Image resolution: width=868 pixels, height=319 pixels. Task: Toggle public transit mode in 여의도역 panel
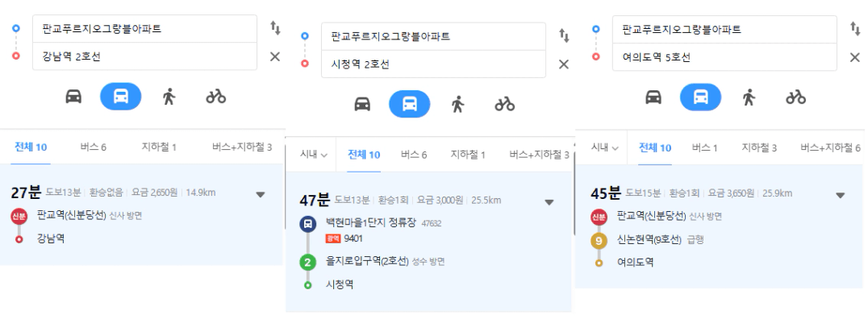700,97
